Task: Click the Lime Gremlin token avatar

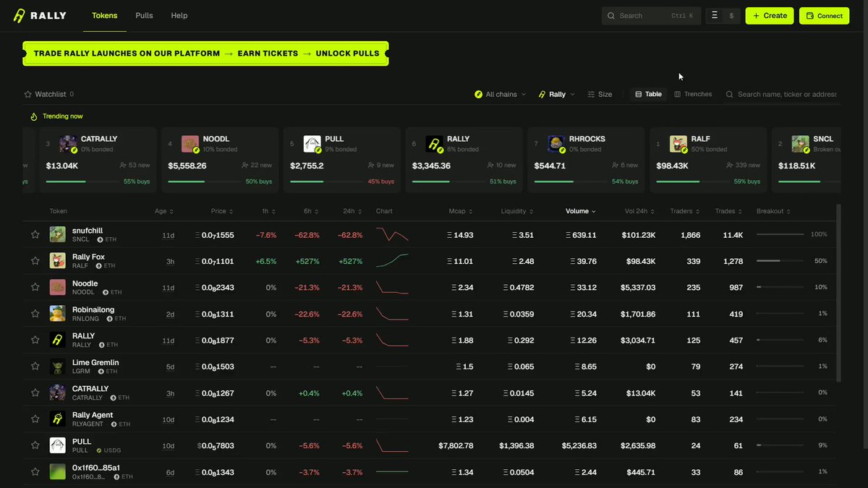Action: pos(58,367)
